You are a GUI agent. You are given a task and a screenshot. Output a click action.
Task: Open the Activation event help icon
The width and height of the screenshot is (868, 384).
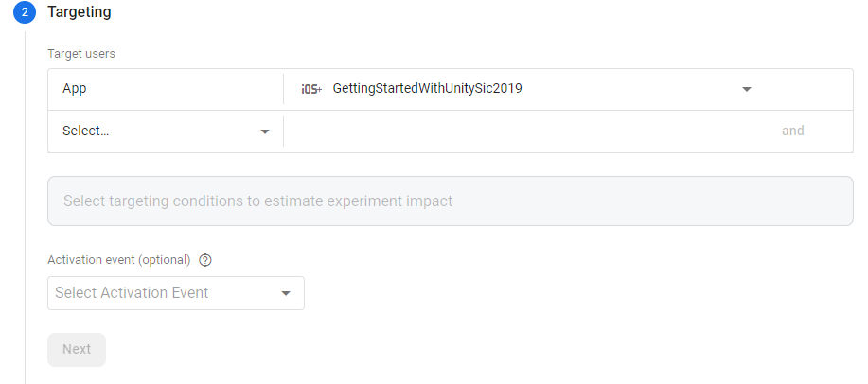[x=205, y=260]
